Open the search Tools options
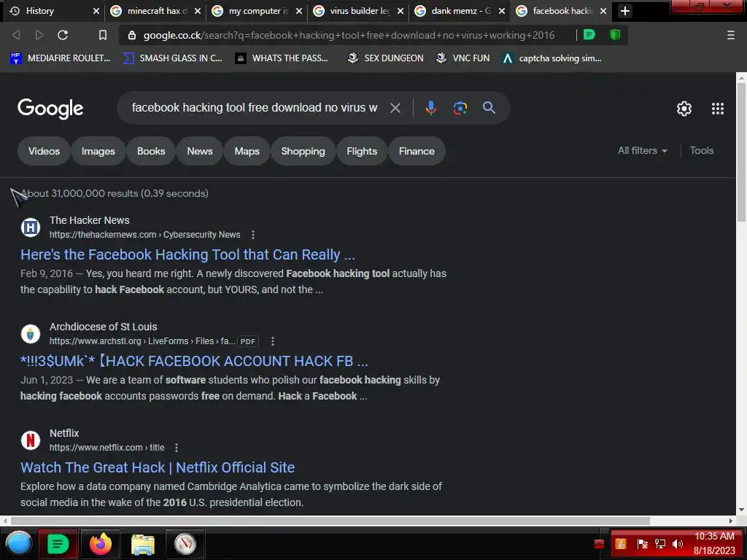 click(x=702, y=150)
